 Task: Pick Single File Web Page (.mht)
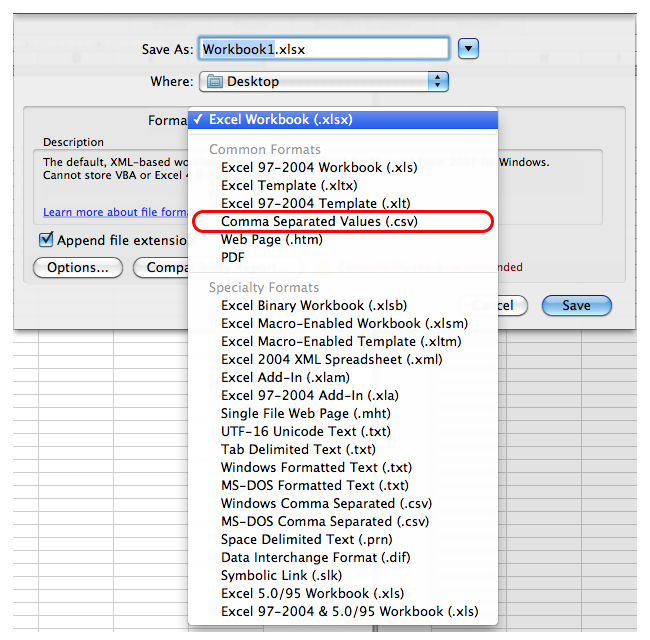pos(343,413)
